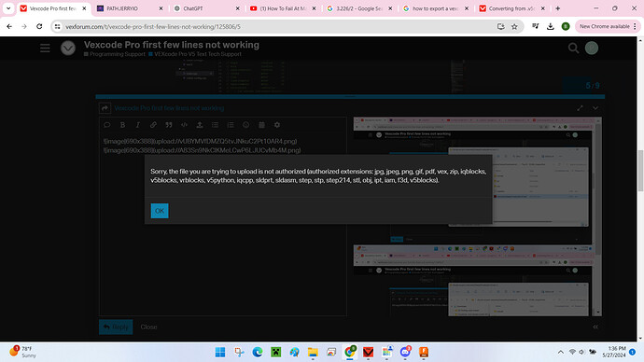The image size is (644, 362).
Task: Open the forum user avatar menu
Action: (x=592, y=48)
